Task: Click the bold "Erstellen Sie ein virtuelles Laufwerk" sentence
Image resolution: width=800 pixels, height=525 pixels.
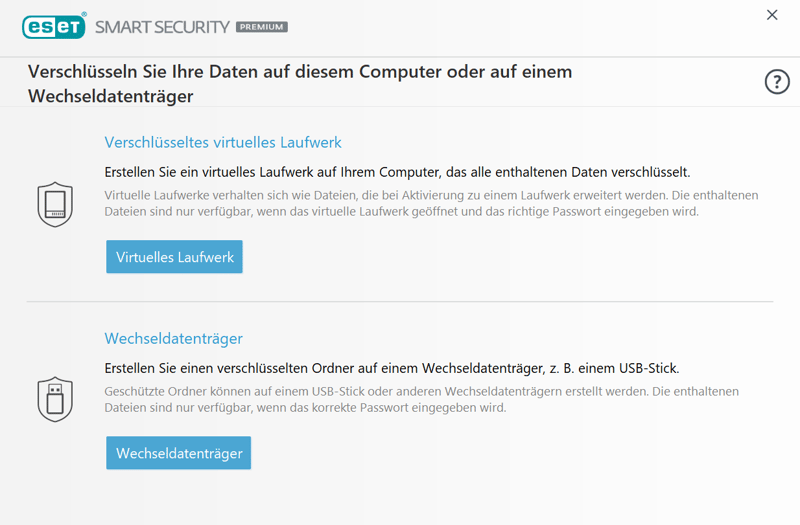Action: coord(397,172)
